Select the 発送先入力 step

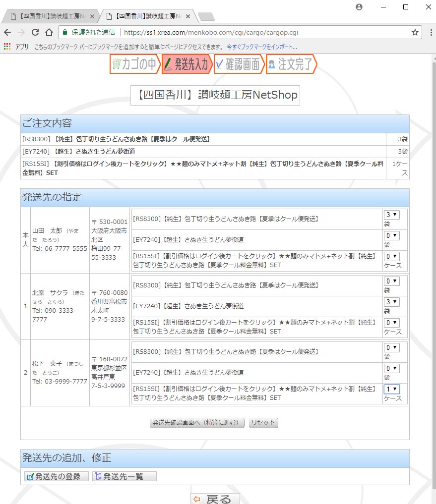click(187, 64)
